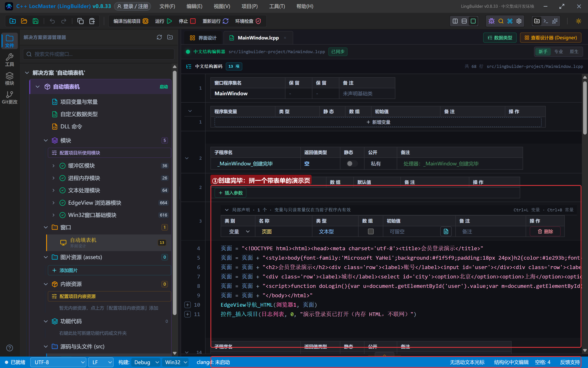Toggle the 静态 switch for _MainWindow_创建完毕

(352, 164)
